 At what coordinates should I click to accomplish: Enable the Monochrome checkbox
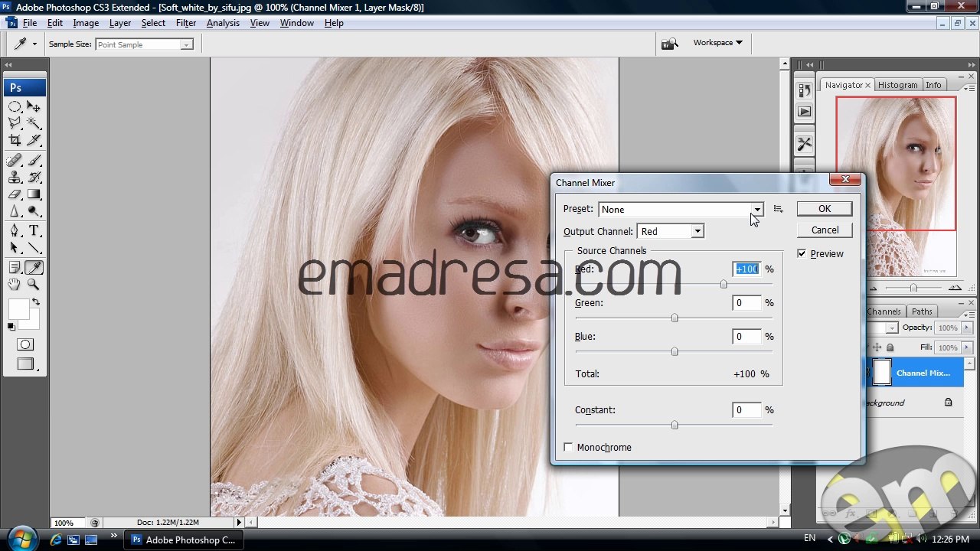[568, 447]
